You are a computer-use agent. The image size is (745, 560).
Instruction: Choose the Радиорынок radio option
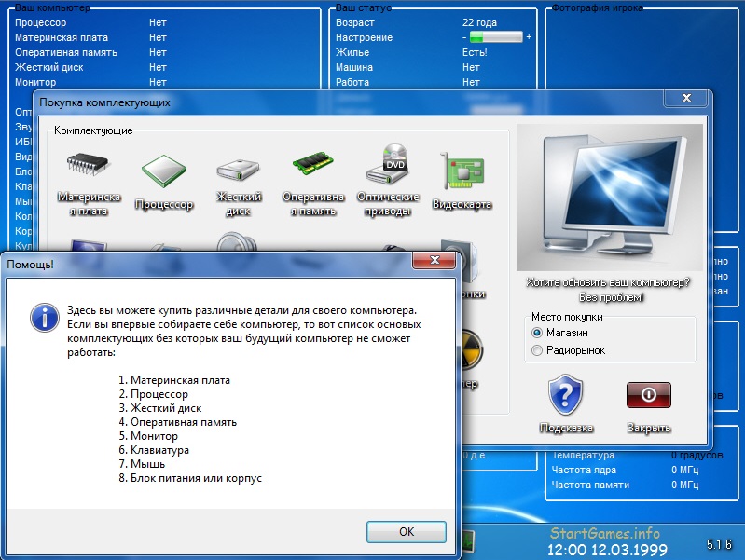536,350
